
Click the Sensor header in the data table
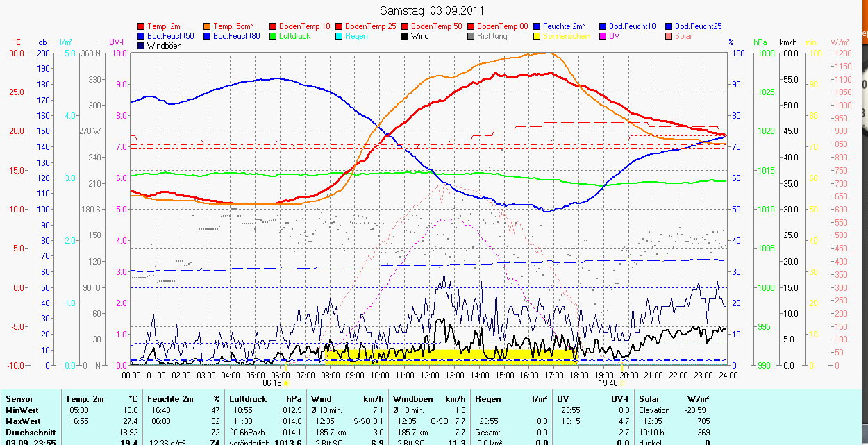(x=18, y=399)
